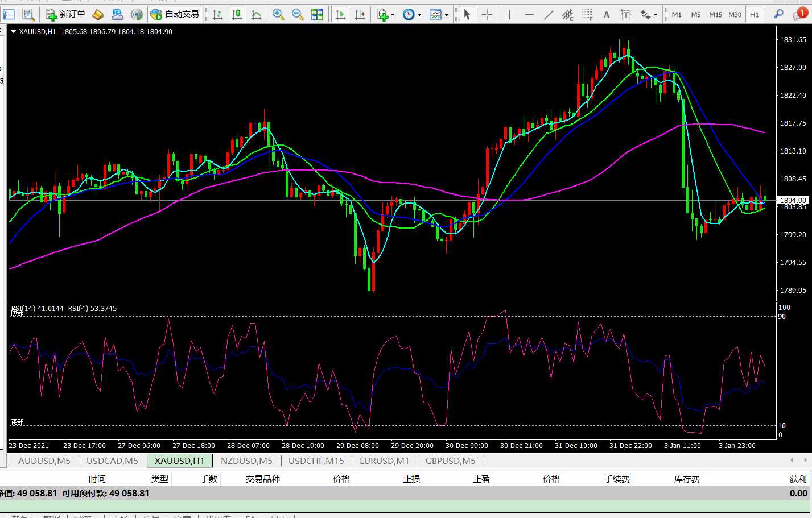Switch chart to candlestick mode
This screenshot has width=812, height=518.
[x=237, y=14]
